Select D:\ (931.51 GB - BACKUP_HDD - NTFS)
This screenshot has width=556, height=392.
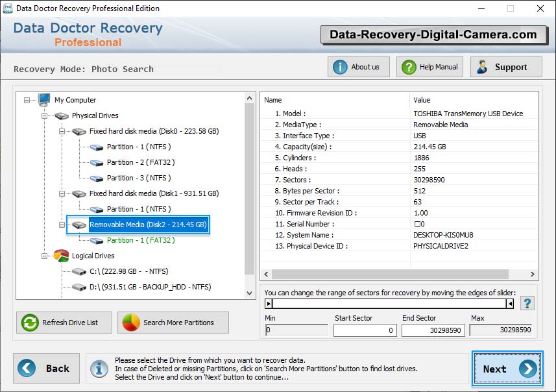[x=150, y=287]
